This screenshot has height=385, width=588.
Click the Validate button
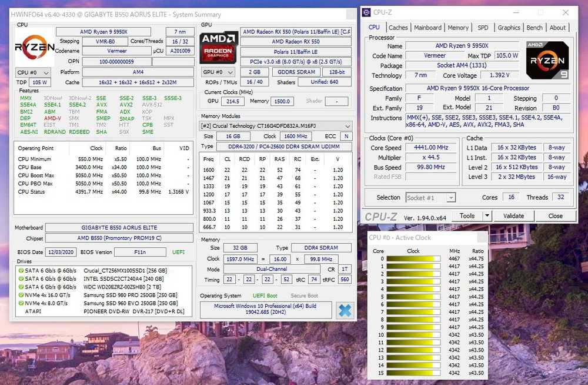513,215
